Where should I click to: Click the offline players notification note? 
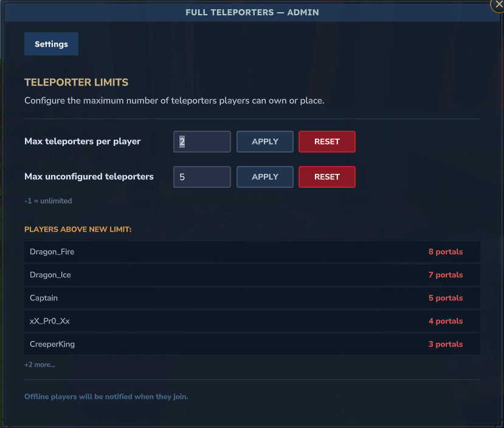(106, 396)
